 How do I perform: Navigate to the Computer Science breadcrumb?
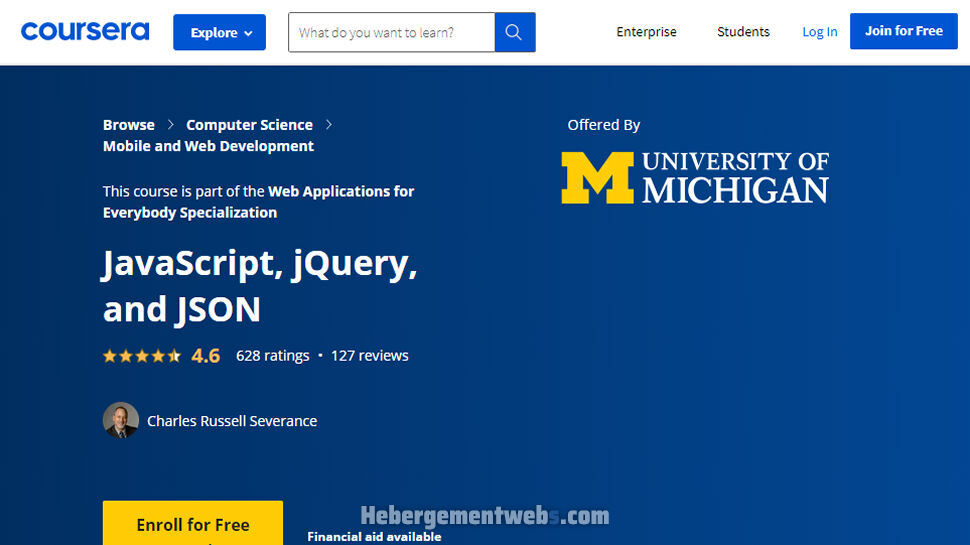(249, 125)
